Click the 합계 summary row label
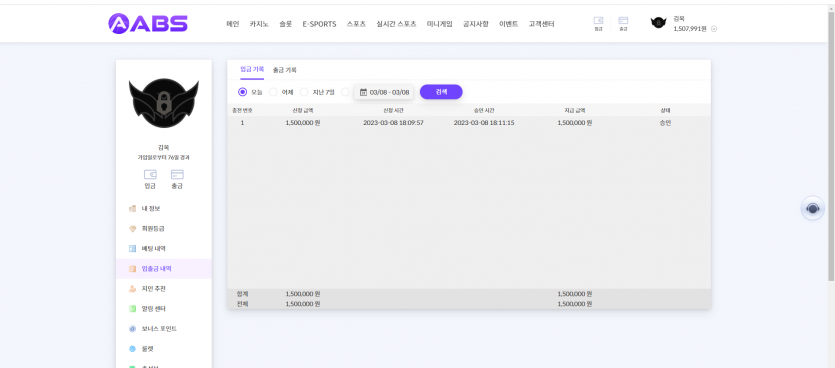This screenshot has width=835, height=368. point(242,293)
